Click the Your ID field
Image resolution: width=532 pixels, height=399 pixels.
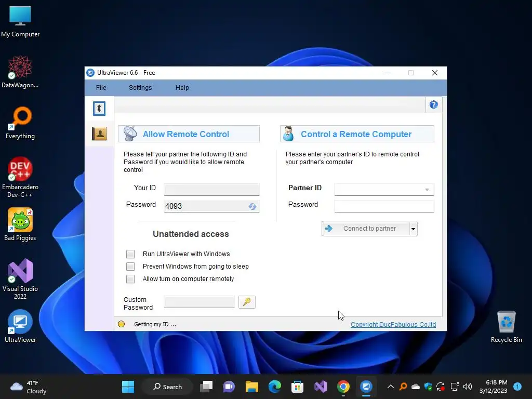point(212,189)
